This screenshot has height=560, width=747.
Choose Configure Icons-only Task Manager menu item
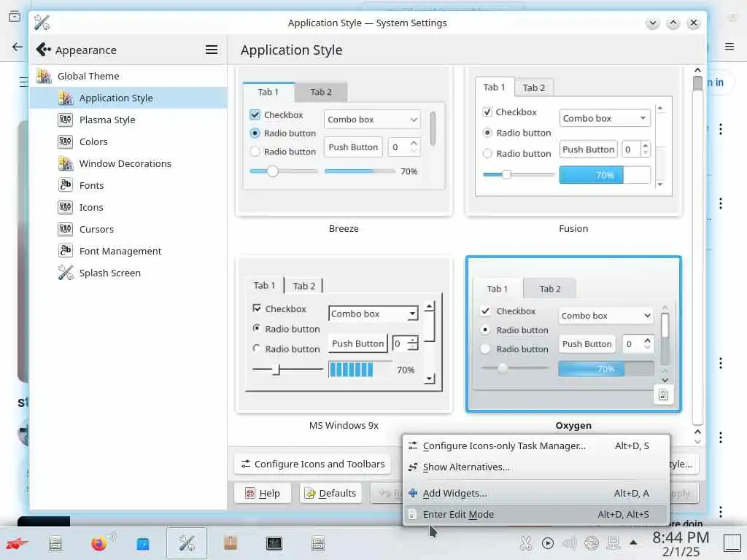[535, 446]
